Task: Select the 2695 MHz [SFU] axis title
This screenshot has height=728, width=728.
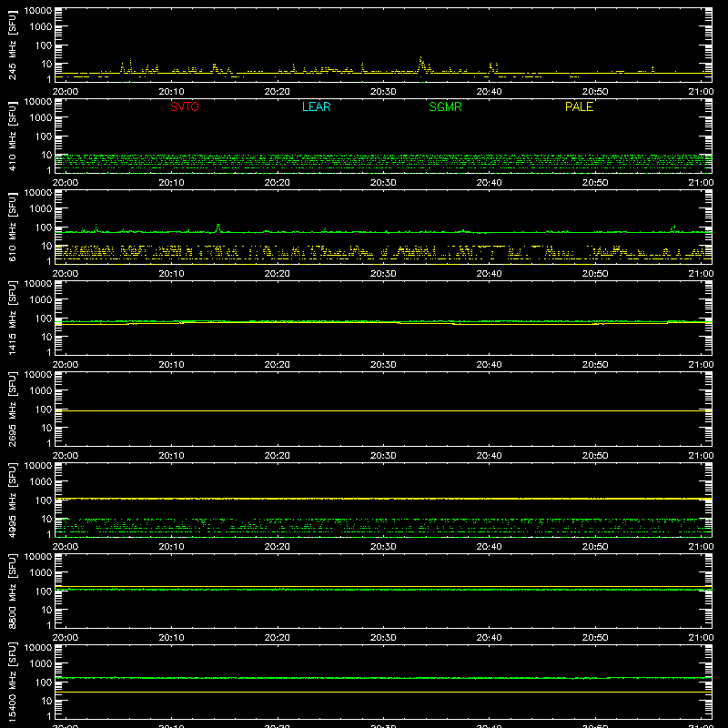Action: (13, 409)
